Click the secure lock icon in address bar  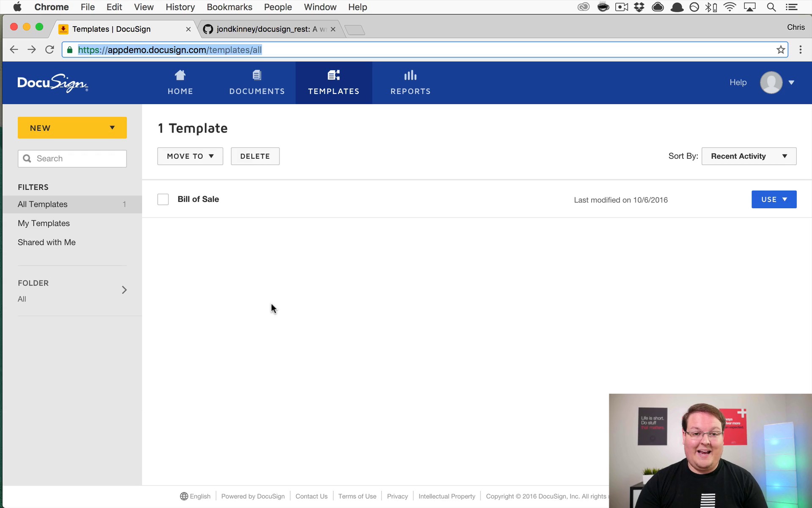point(70,50)
